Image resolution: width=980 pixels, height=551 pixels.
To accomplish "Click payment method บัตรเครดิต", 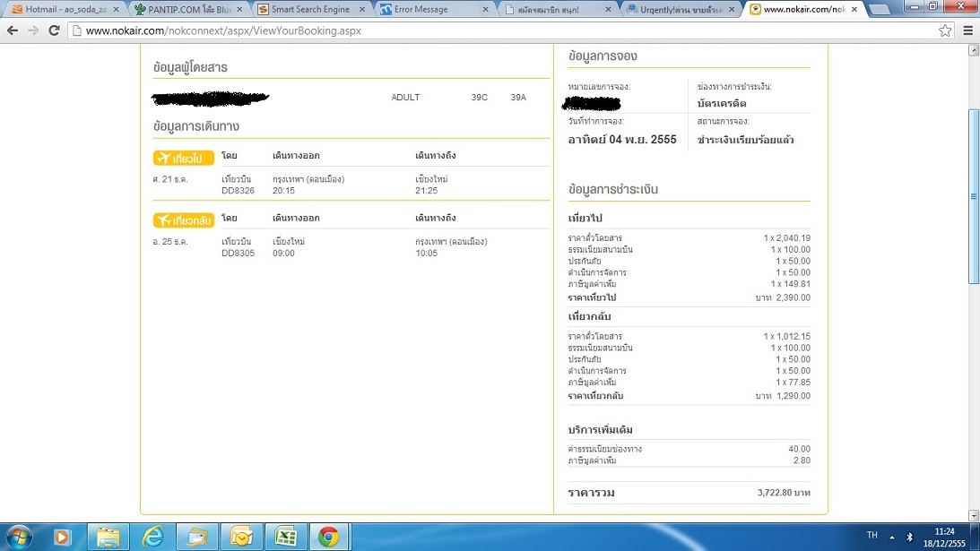I will [x=722, y=104].
